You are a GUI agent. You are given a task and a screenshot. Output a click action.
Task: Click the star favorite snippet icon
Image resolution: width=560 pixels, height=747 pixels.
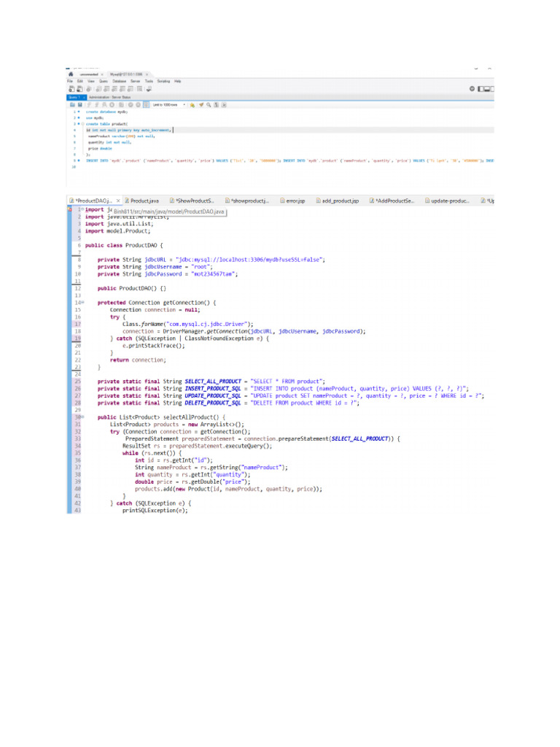click(x=191, y=104)
